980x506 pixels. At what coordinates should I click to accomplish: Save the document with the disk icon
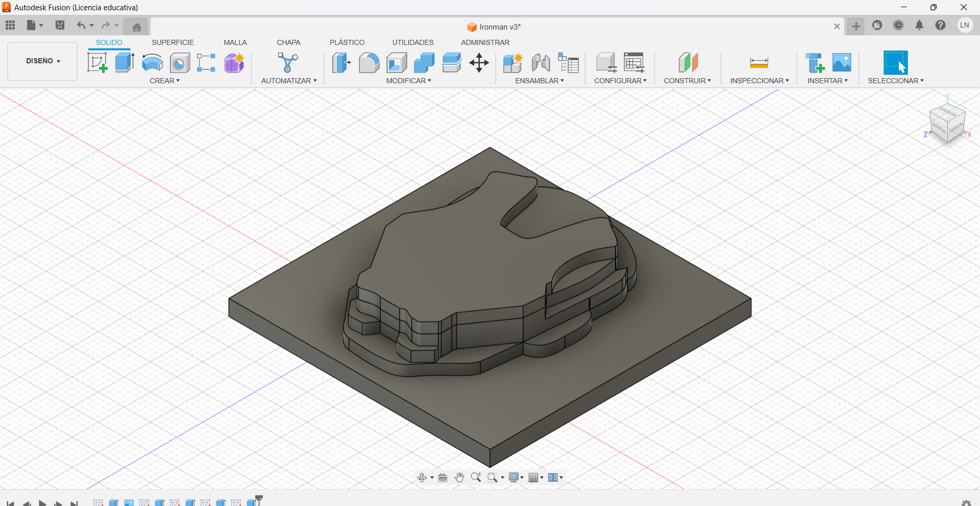[x=60, y=25]
